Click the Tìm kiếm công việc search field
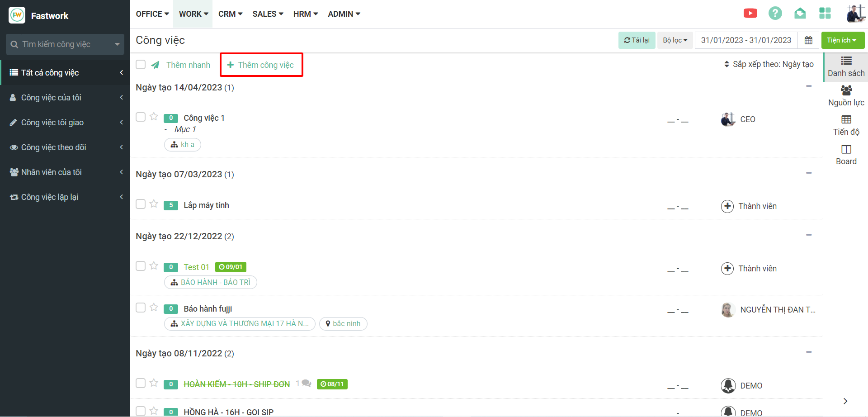 [61, 44]
